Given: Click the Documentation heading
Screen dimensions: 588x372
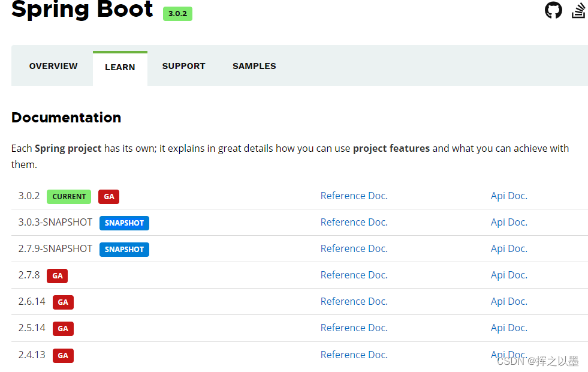Looking at the screenshot, I should 67,118.
